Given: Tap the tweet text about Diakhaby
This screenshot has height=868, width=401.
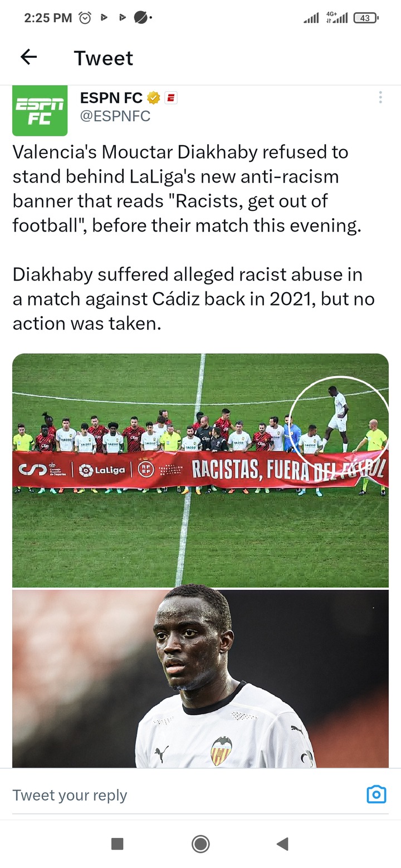Looking at the screenshot, I should (194, 238).
